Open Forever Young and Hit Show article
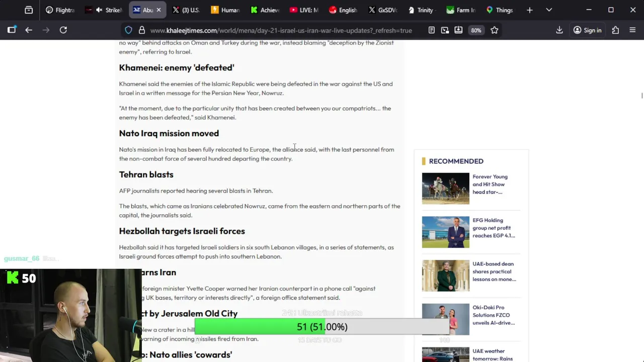Screen dimensions: 644x362 [x=490, y=184]
